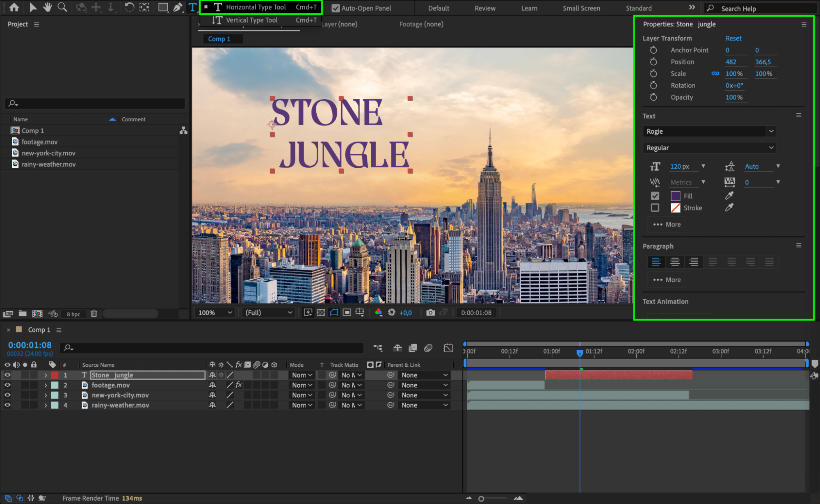This screenshot has height=504, width=820.
Task: Delete selected item with trash icon
Action: pos(94,314)
